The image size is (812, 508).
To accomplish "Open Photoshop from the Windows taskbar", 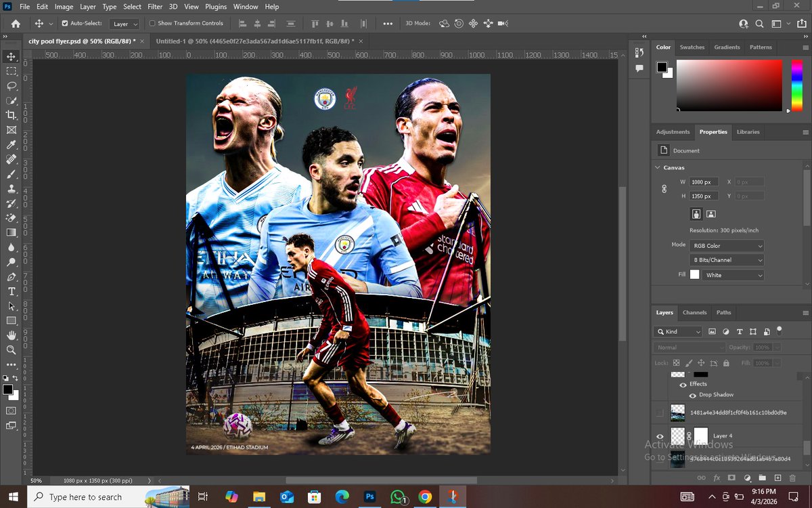I will tap(369, 496).
